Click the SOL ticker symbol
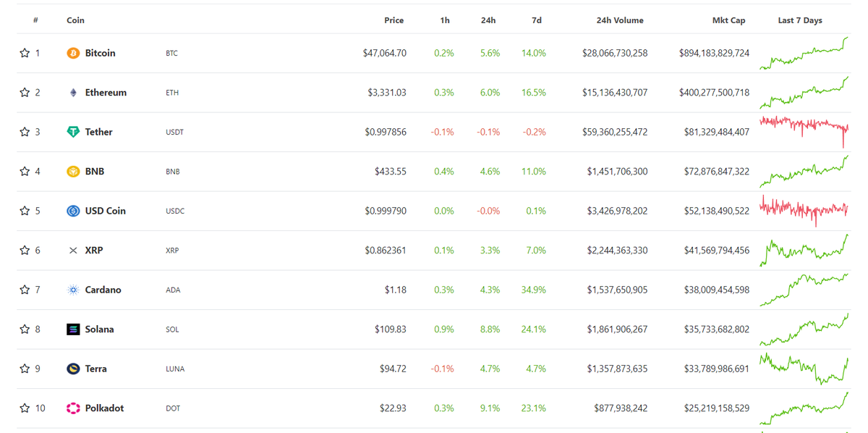Viewport: 868px width, 433px height. (x=172, y=329)
